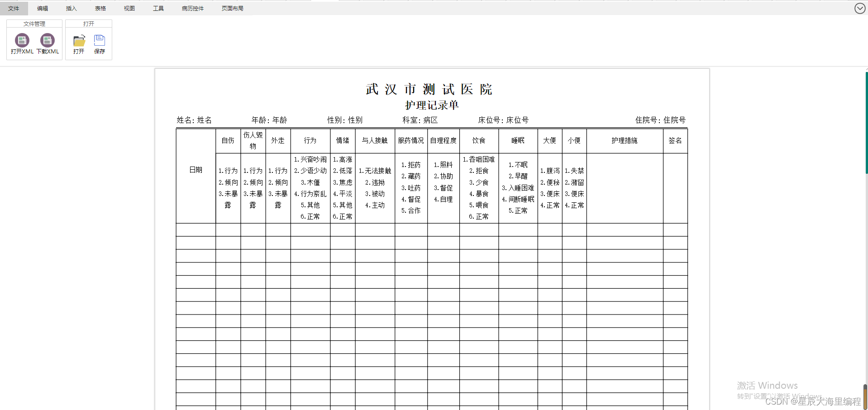
Task: Open the 插入 menu tab
Action: (x=72, y=8)
